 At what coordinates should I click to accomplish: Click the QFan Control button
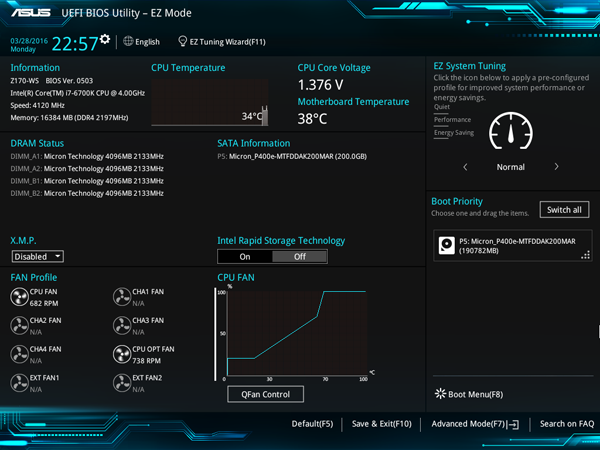pyautogui.click(x=266, y=394)
